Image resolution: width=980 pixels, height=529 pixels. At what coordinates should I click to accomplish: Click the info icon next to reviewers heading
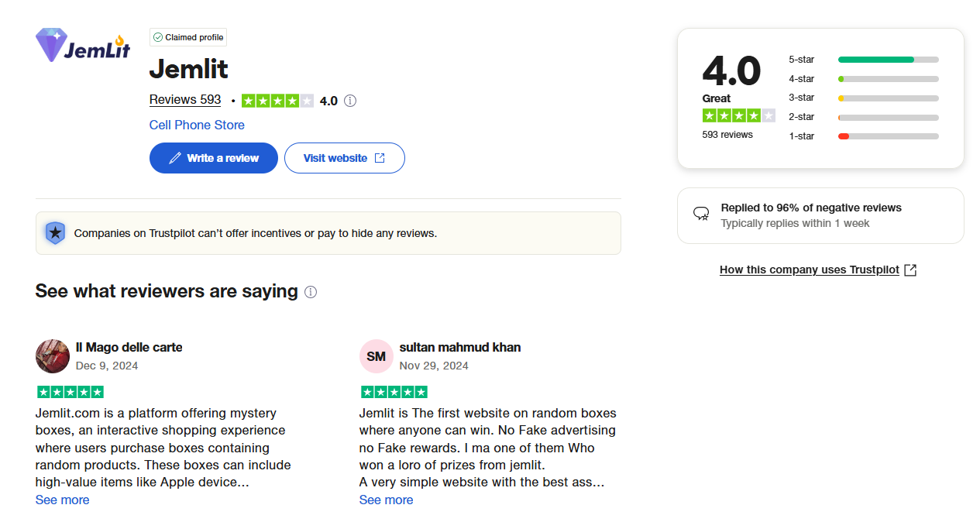[x=311, y=292]
